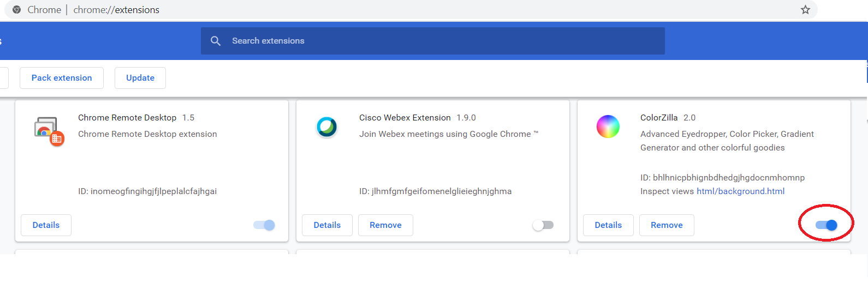Click the search magnifier icon
This screenshot has width=868, height=289.
(216, 41)
